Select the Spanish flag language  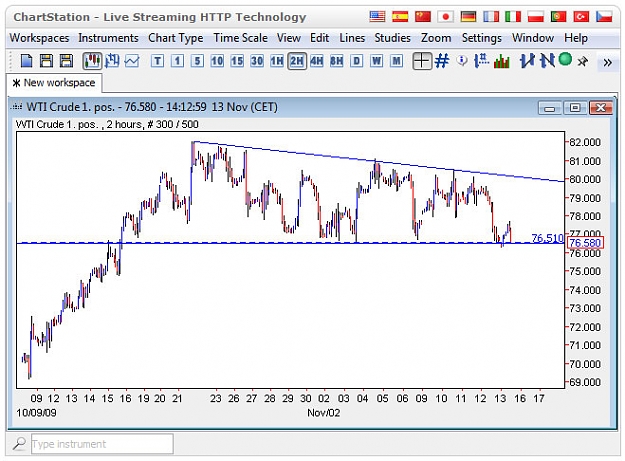400,17
